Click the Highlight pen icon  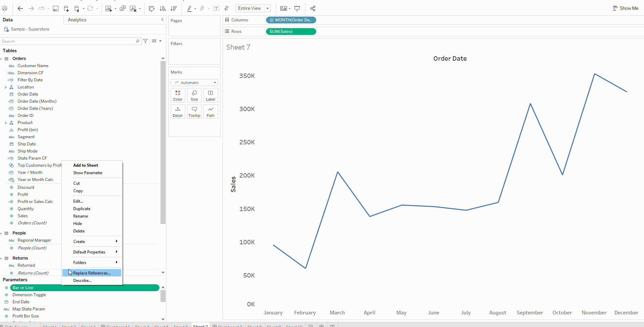(x=189, y=8)
